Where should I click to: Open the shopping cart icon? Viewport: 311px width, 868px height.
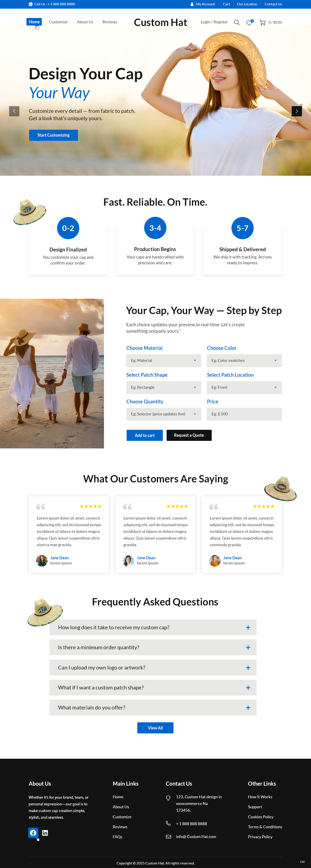[x=262, y=23]
